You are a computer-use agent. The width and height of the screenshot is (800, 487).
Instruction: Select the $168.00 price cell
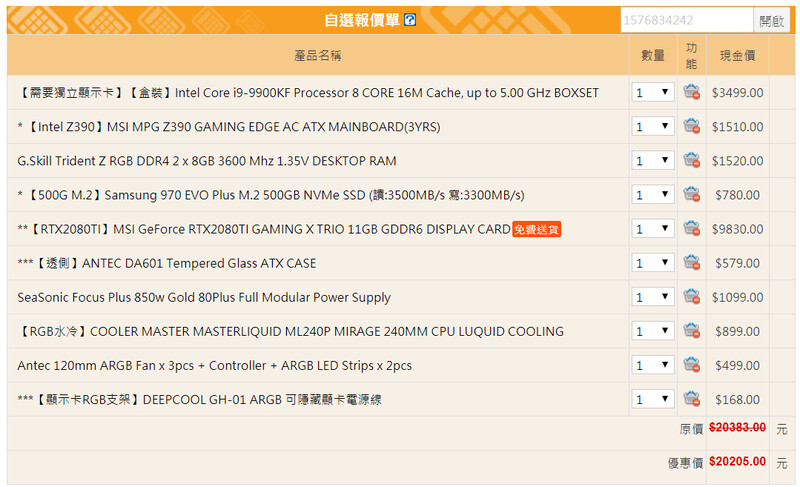click(x=738, y=400)
